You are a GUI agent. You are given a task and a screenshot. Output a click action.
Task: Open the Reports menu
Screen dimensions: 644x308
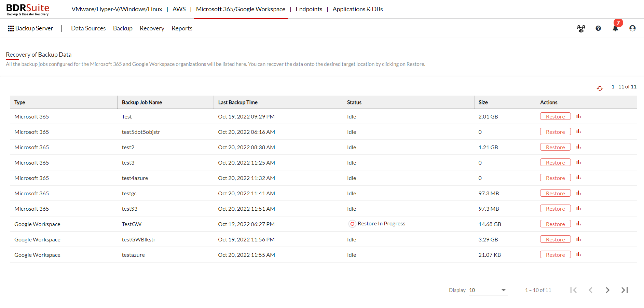click(182, 28)
